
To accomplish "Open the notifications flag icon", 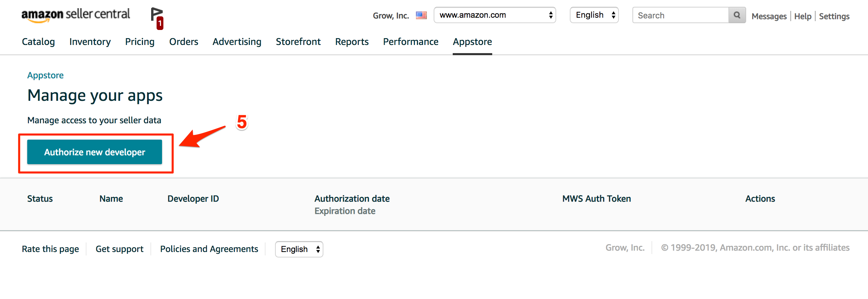I will pos(157,18).
